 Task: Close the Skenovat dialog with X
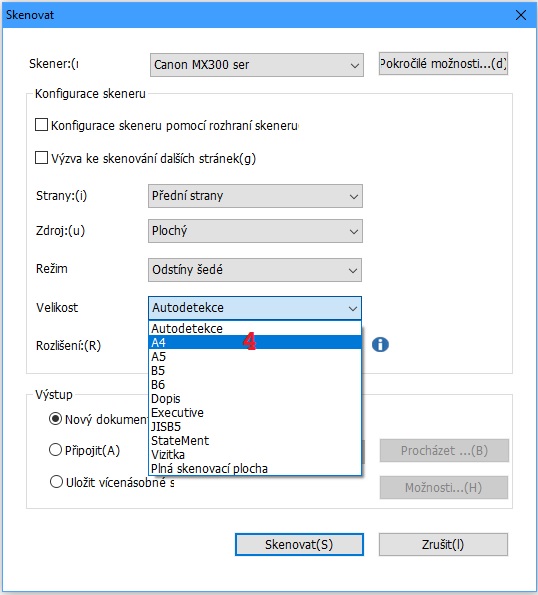(x=521, y=15)
